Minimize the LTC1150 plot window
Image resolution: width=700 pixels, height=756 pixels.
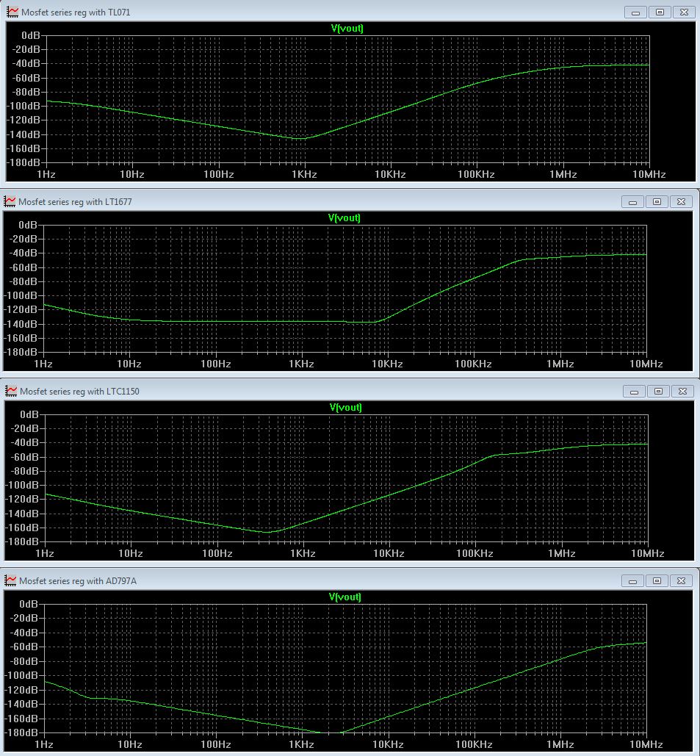[634, 392]
